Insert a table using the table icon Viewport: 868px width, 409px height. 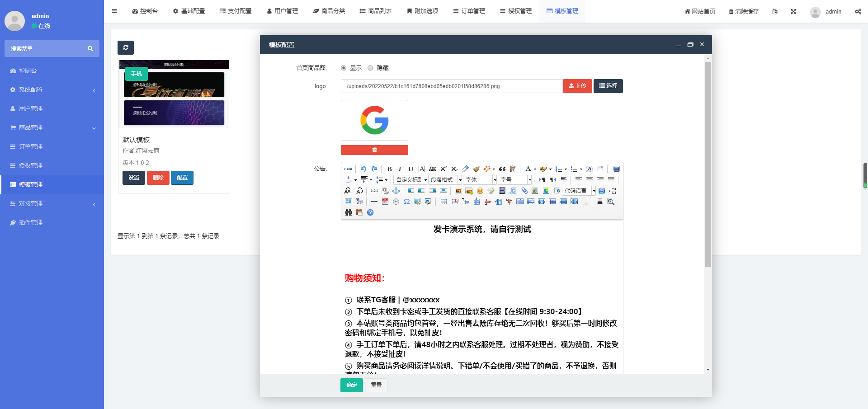click(444, 202)
